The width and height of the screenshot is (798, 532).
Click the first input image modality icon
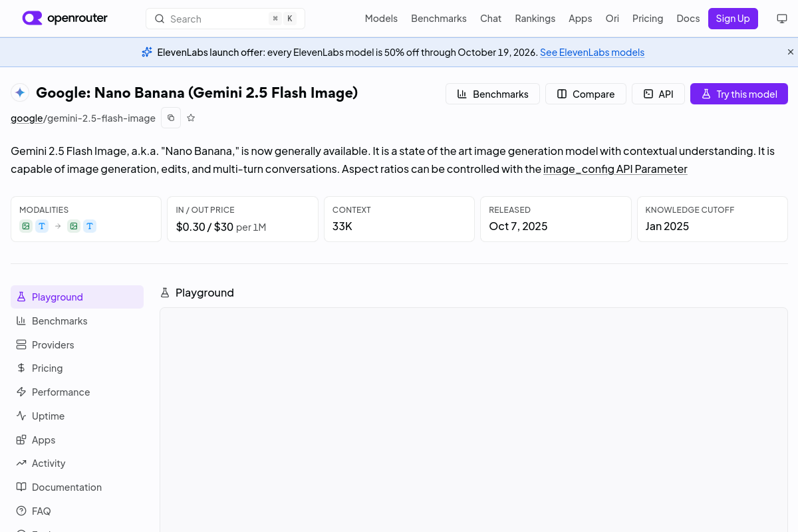pos(25,226)
